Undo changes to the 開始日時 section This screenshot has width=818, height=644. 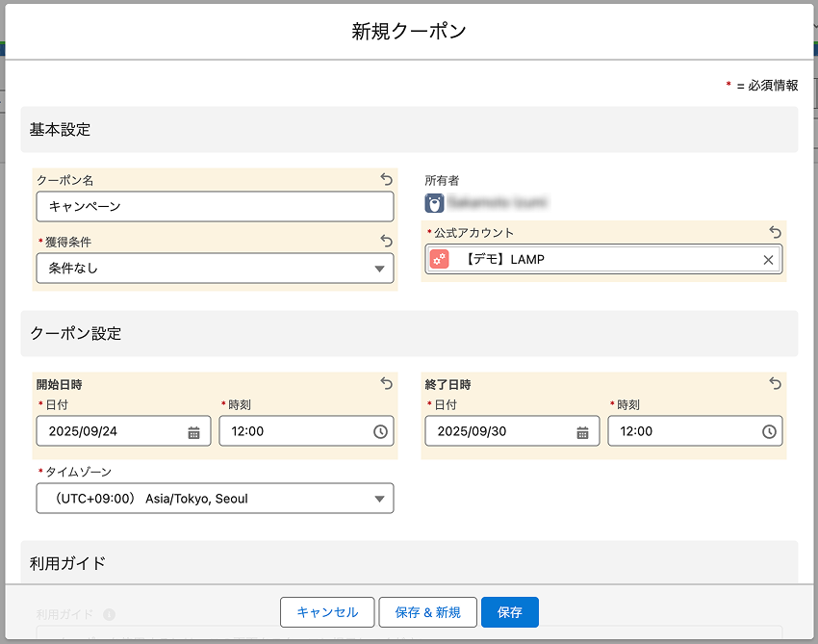click(x=386, y=383)
